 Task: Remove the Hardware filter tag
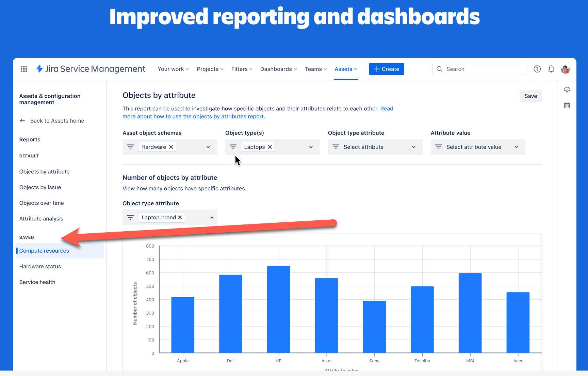tap(171, 147)
